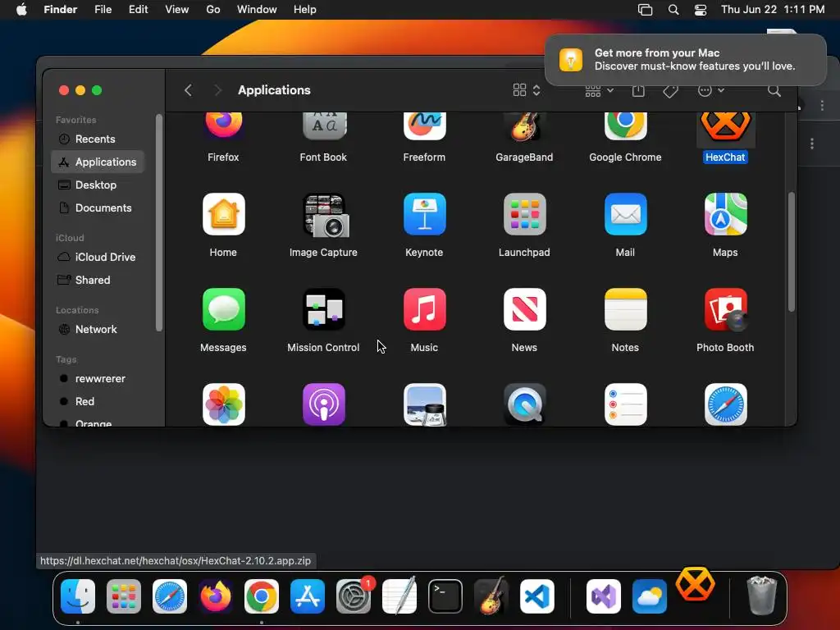
Task: Select the Preview app icon
Action: 424,404
